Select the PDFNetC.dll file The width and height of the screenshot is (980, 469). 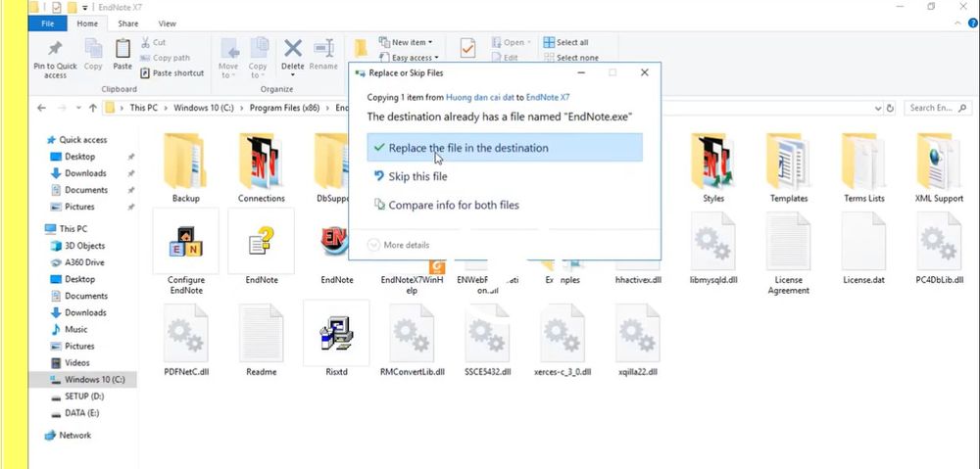point(185,340)
